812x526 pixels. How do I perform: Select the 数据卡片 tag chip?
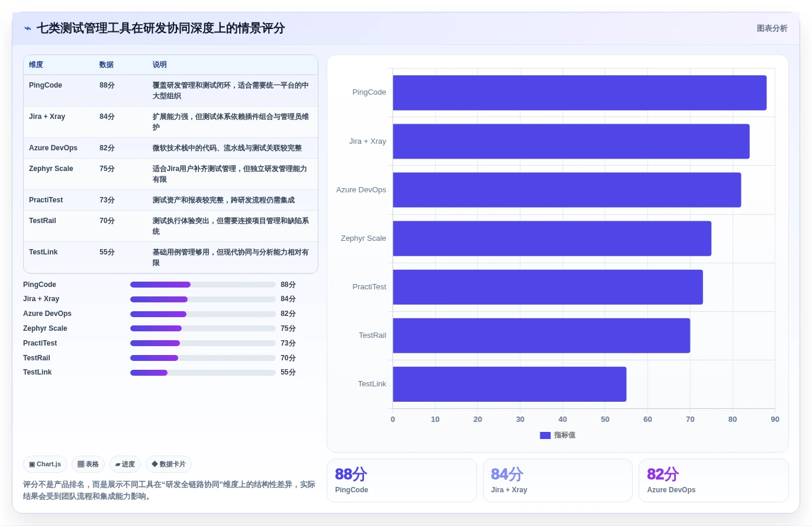pyautogui.click(x=169, y=464)
